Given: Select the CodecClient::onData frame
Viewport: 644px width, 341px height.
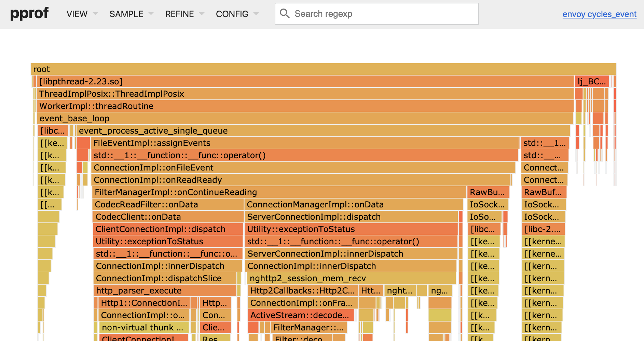Looking at the screenshot, I should (x=168, y=217).
